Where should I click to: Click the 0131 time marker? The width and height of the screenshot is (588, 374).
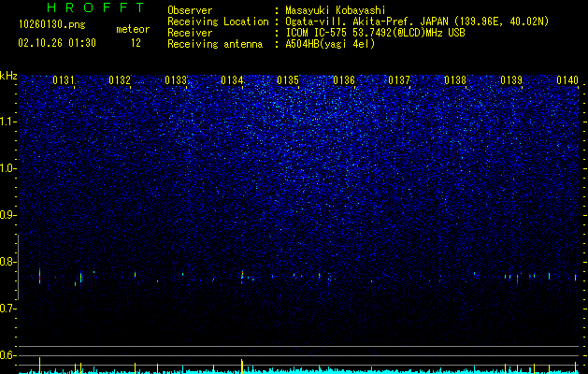[64, 80]
